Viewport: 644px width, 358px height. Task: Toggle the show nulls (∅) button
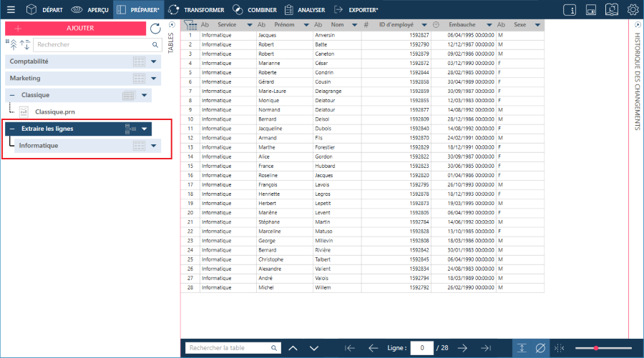540,348
